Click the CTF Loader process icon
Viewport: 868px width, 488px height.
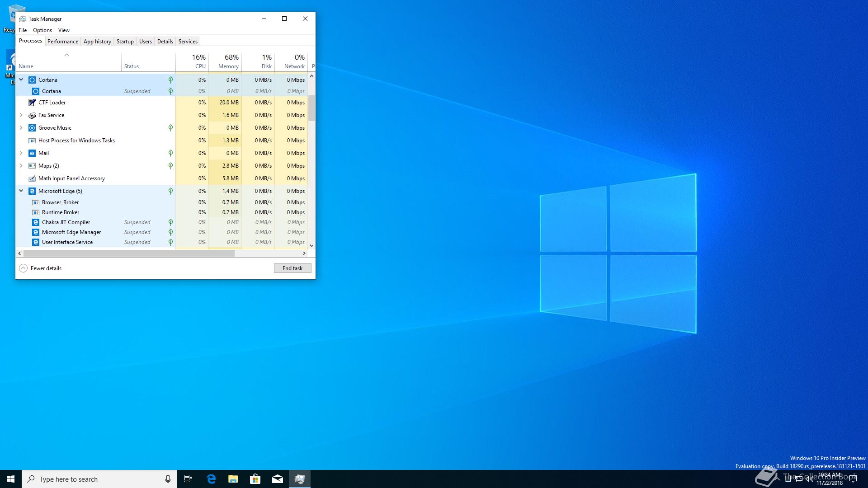(x=32, y=103)
